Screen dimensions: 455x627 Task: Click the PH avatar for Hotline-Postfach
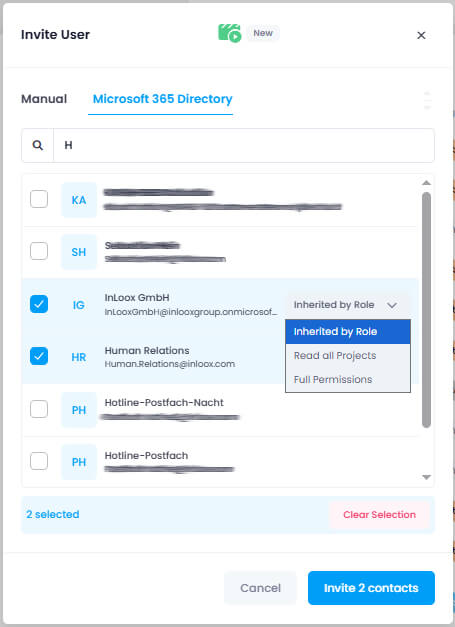tap(79, 462)
